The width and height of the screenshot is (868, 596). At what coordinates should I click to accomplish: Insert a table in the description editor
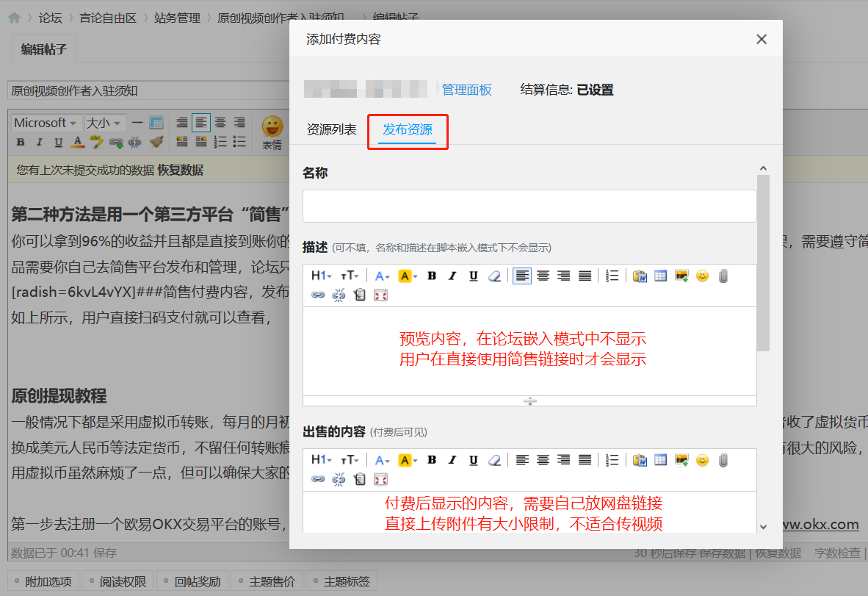click(x=659, y=276)
